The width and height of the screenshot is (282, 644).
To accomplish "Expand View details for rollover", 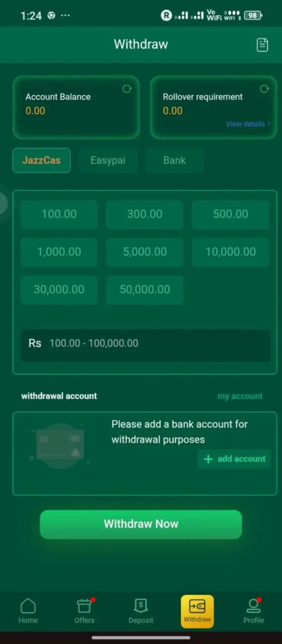I will pos(248,124).
